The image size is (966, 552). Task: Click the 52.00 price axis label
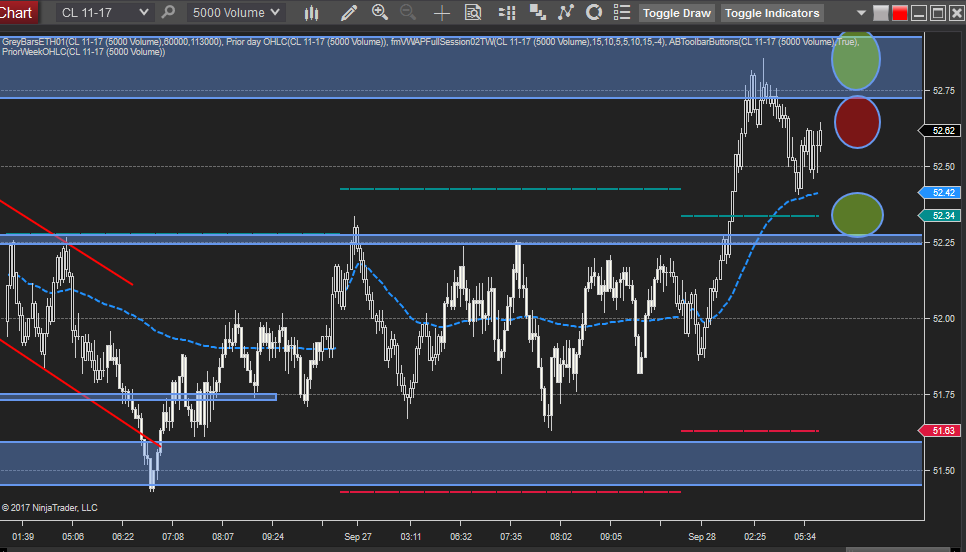(x=943, y=319)
